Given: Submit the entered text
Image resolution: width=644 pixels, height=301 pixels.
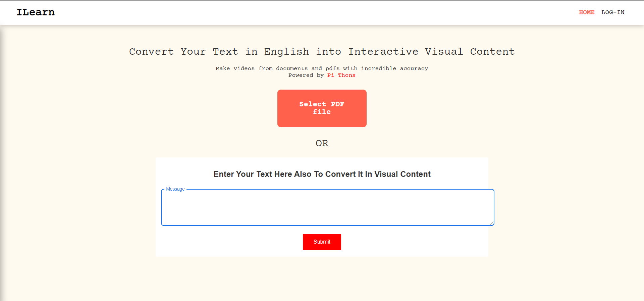Looking at the screenshot, I should [322, 242].
